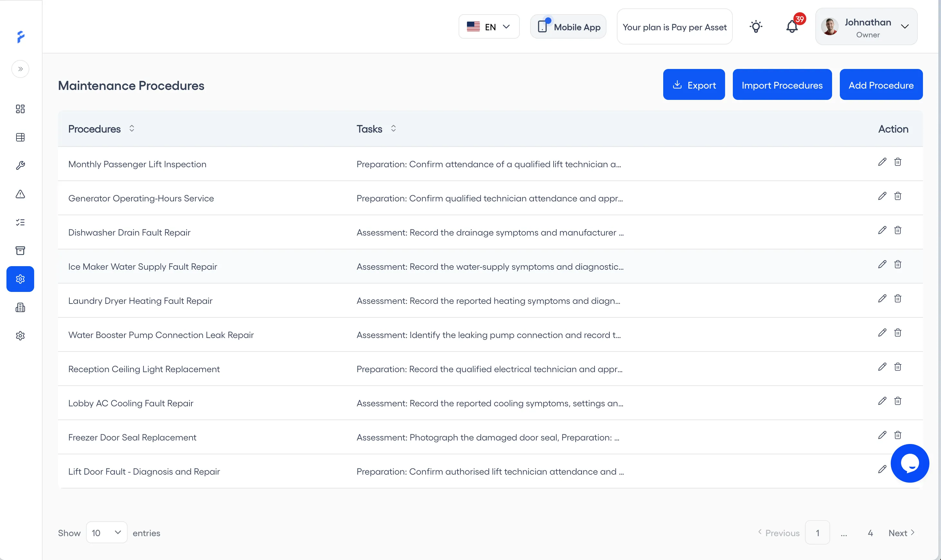
Task: Go to page 1 in pagination
Action: click(x=817, y=533)
